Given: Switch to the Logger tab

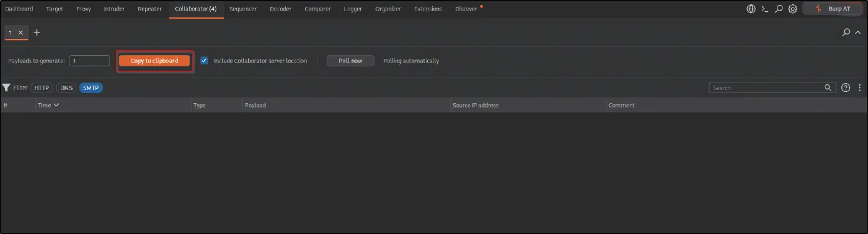Looking at the screenshot, I should (353, 9).
